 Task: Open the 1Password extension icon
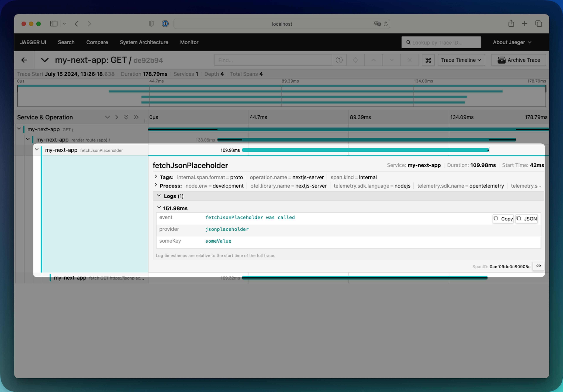[x=165, y=24]
